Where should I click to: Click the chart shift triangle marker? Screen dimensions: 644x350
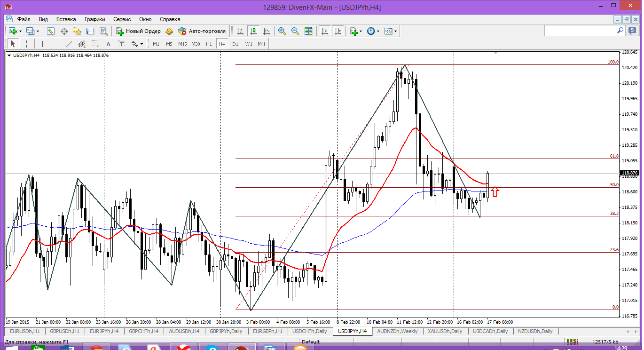pyautogui.click(x=495, y=54)
